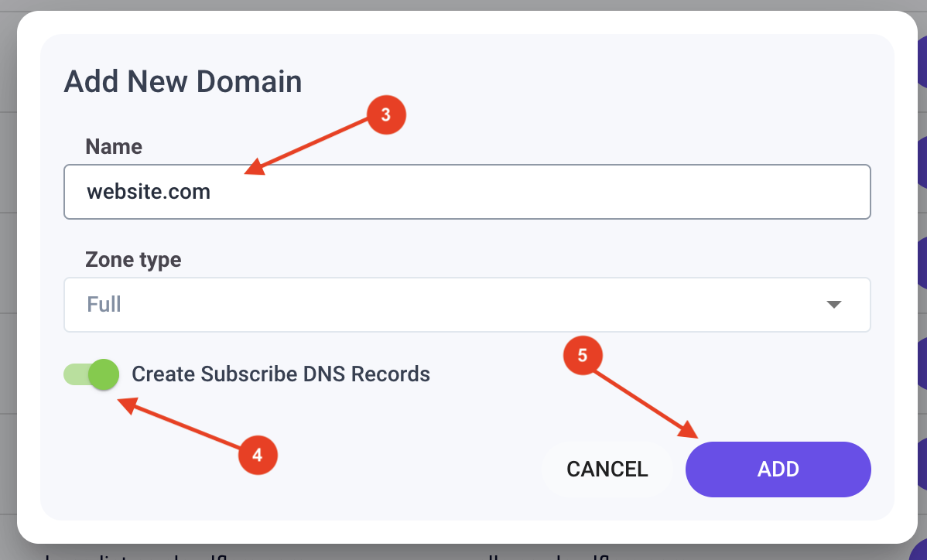Click the red marker numbered 4

click(x=259, y=455)
